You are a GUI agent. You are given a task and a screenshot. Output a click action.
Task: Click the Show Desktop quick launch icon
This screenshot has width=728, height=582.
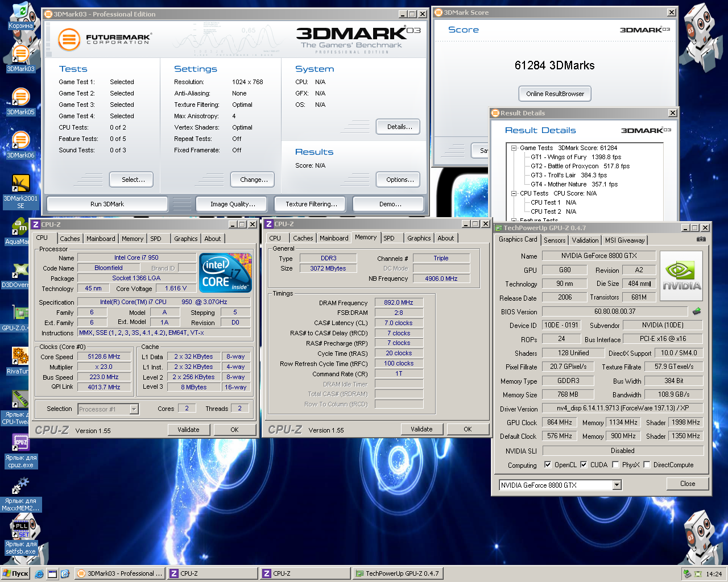[x=52, y=574]
